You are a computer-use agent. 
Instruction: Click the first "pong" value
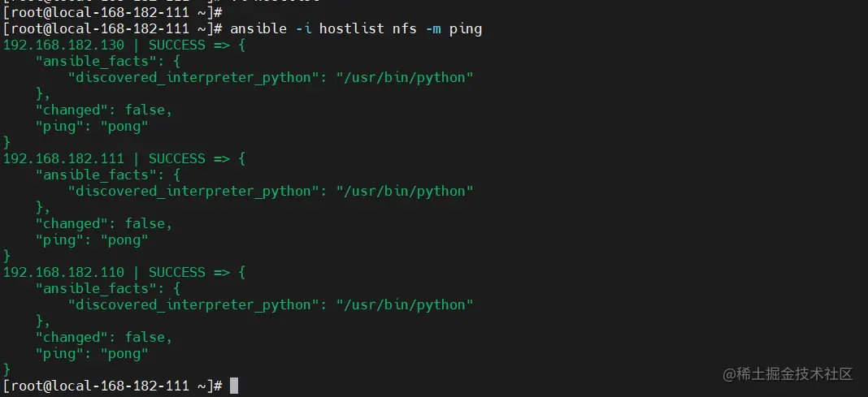[x=124, y=126]
